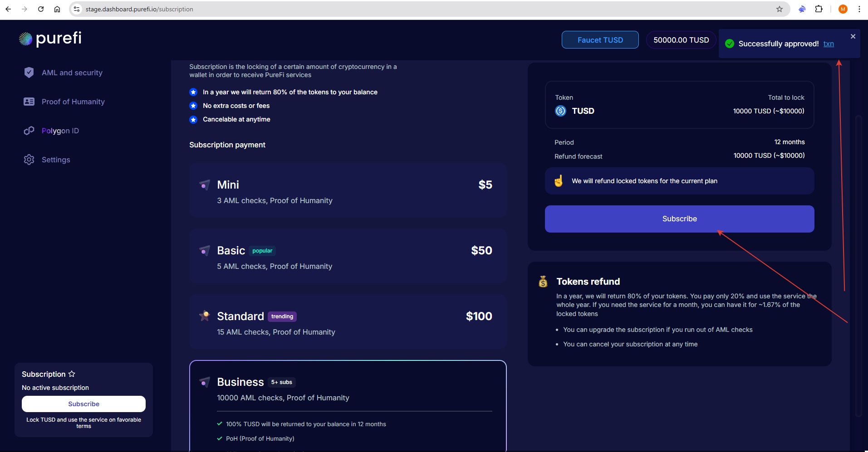Open the Polygon ID sidebar section
868x452 pixels.
60,131
